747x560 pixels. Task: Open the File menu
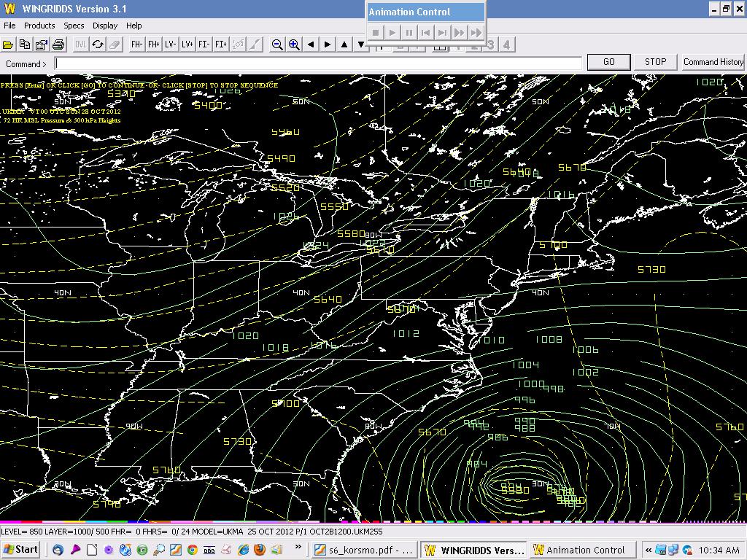(9, 26)
